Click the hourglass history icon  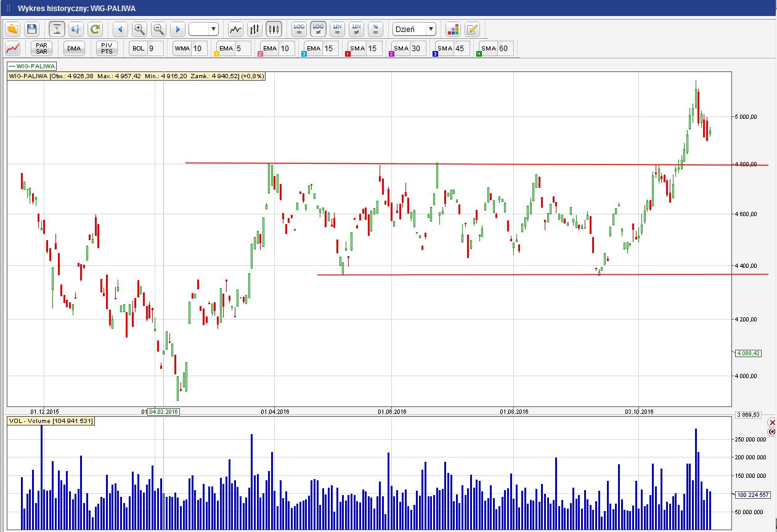pyautogui.click(x=57, y=29)
